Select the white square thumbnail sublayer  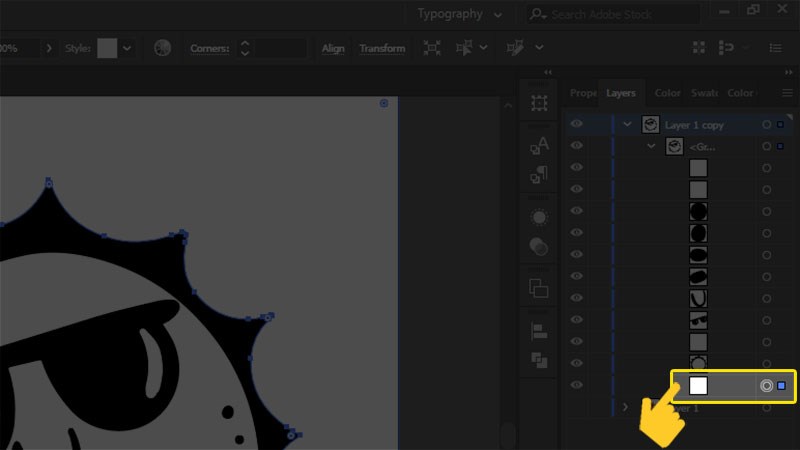point(698,386)
